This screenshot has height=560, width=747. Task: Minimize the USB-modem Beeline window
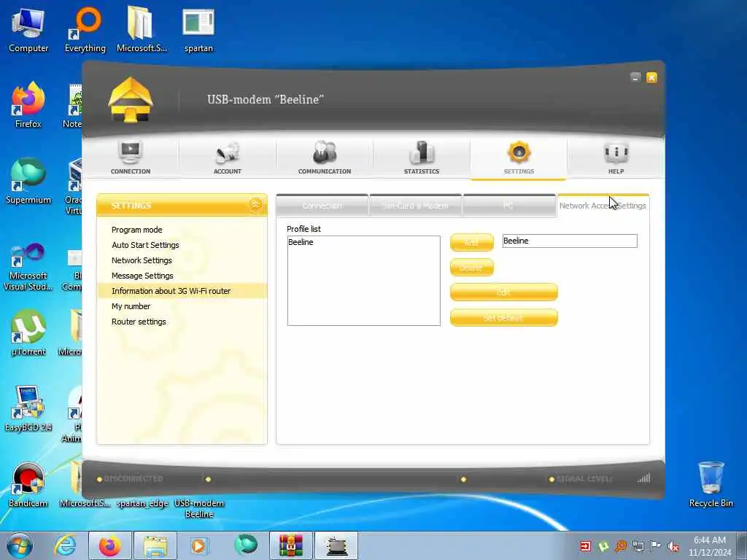[x=635, y=77]
